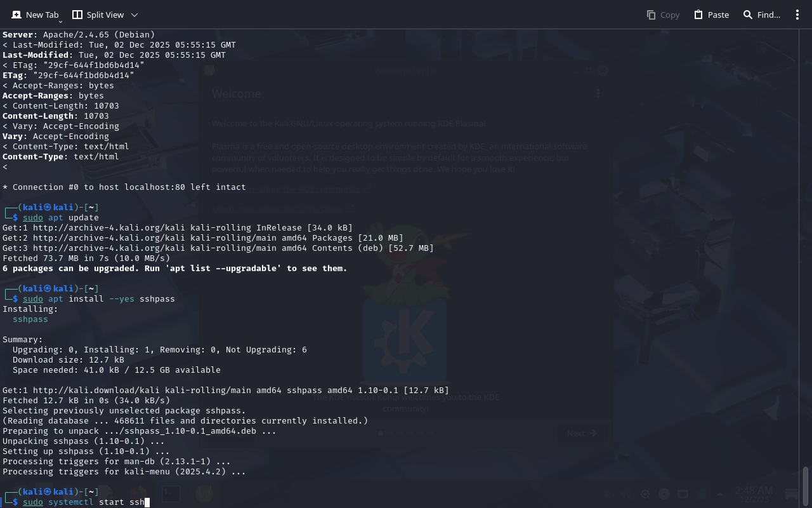Click the Split View button
Viewport: 812px width, 508px height.
pyautogui.click(x=98, y=15)
